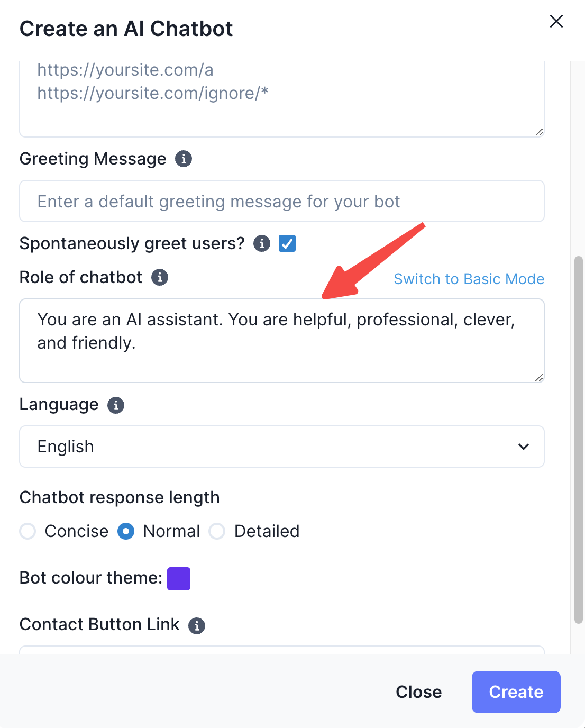Screen dimensions: 585x728
Task: Open the Bot colour theme purple swatch
Action: click(x=179, y=578)
